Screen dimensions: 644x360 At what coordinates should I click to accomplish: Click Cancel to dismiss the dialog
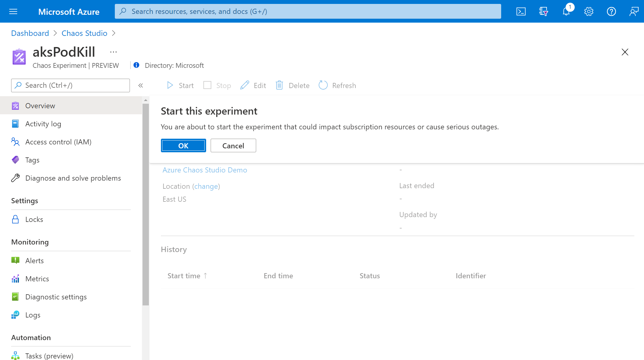(233, 145)
